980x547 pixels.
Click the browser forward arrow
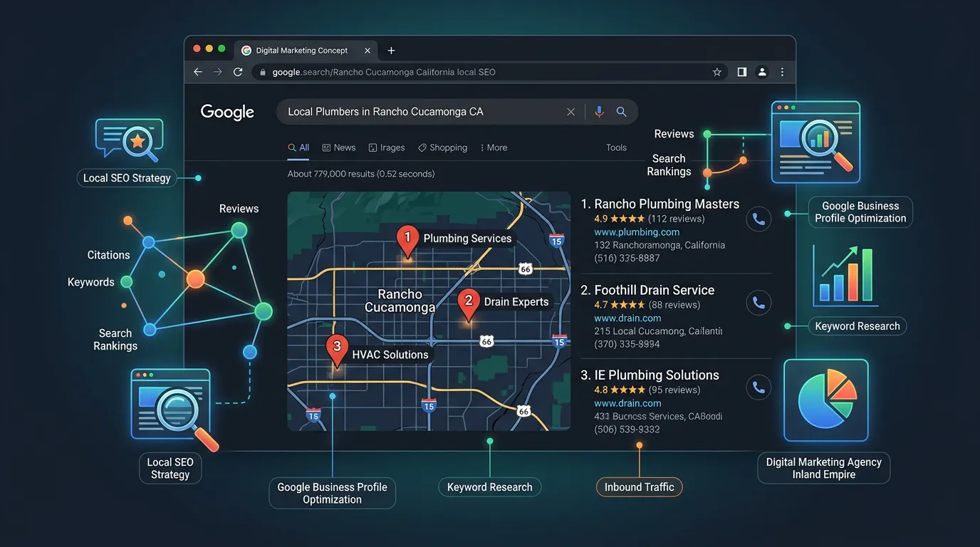(218, 72)
